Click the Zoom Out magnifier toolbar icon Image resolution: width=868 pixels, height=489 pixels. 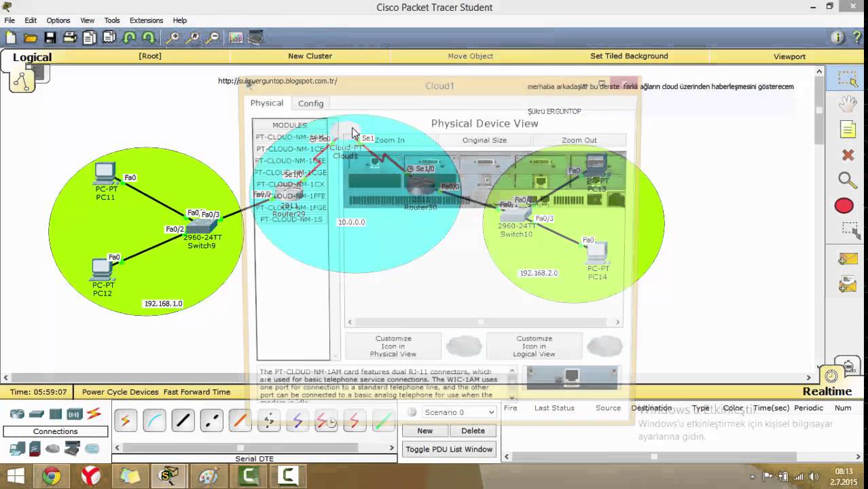pos(213,38)
